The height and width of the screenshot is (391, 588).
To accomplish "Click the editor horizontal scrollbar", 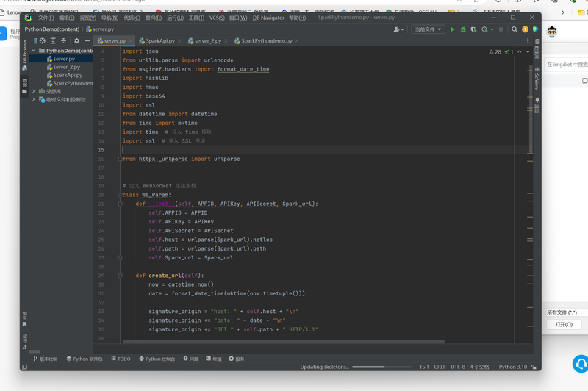I will point(284,342).
